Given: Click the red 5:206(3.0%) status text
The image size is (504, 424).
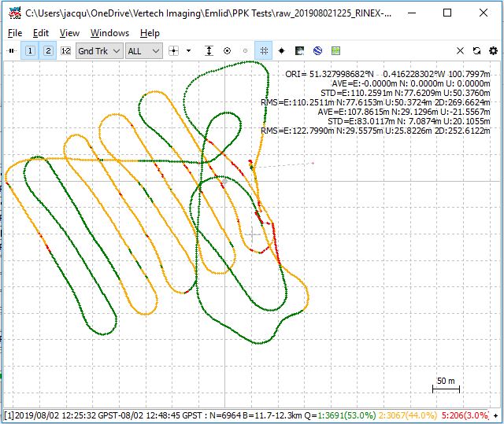Looking at the screenshot, I should pos(465,415).
